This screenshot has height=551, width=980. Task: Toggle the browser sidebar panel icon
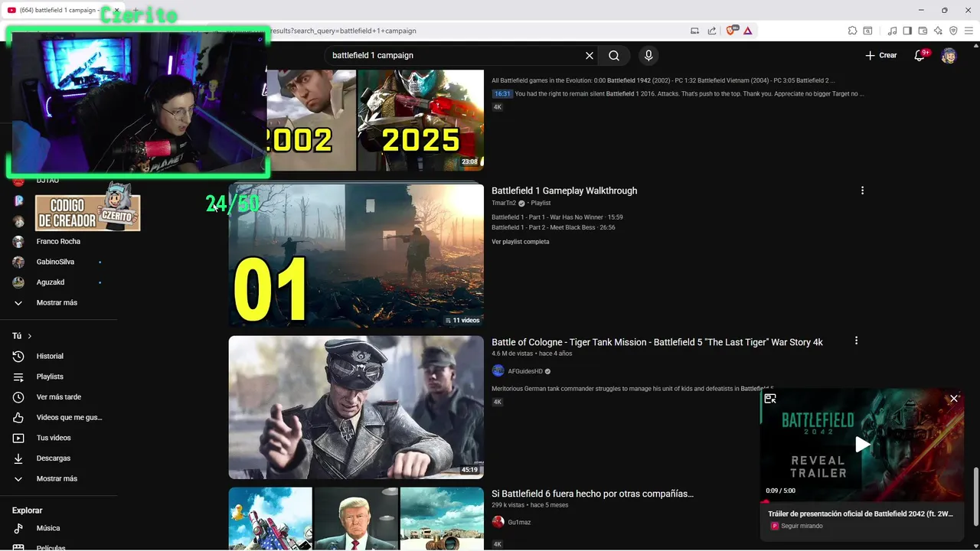[x=907, y=31]
